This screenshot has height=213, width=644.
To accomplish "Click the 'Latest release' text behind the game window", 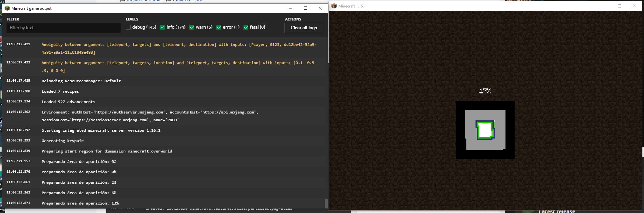I will 557,211.
